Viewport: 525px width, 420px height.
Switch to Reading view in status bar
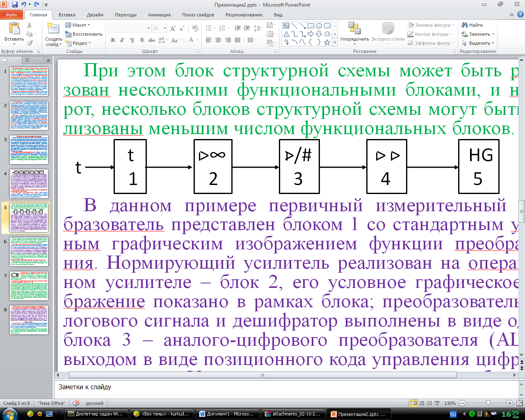click(429, 403)
